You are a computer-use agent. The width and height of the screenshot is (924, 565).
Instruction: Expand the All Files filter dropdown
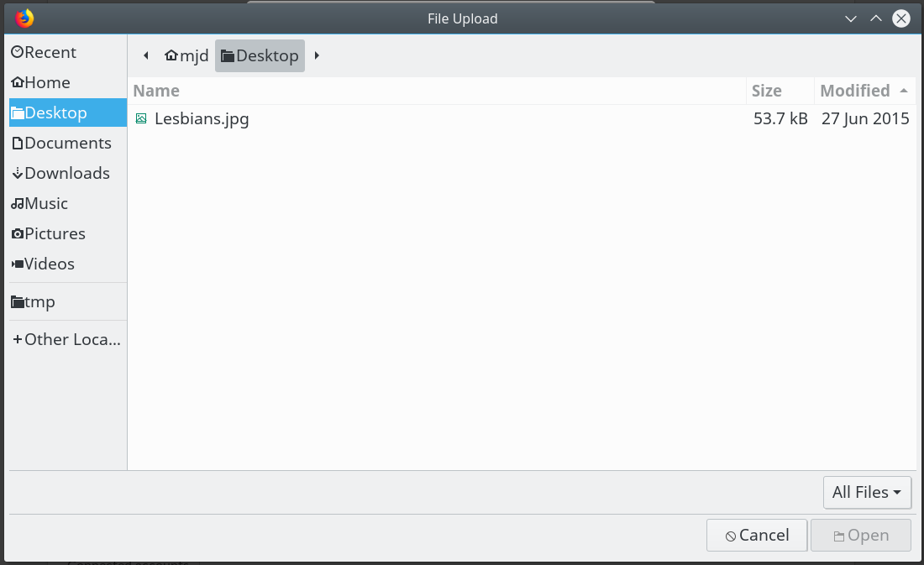pos(867,493)
